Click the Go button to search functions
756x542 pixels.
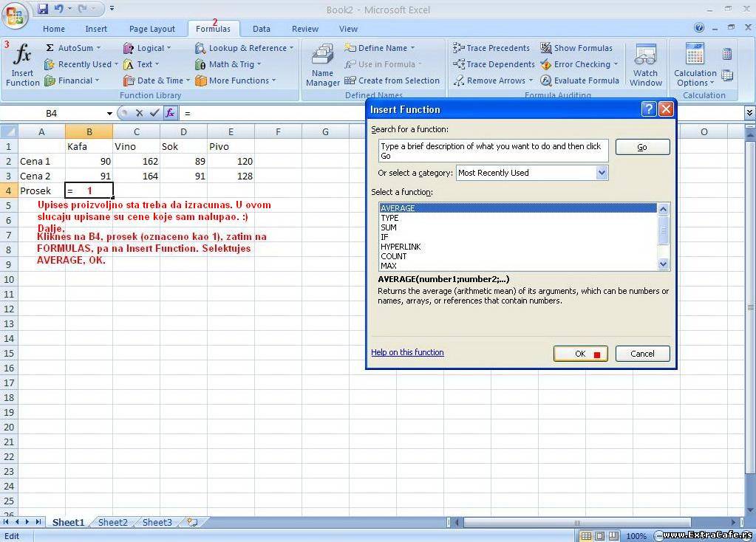coord(643,147)
